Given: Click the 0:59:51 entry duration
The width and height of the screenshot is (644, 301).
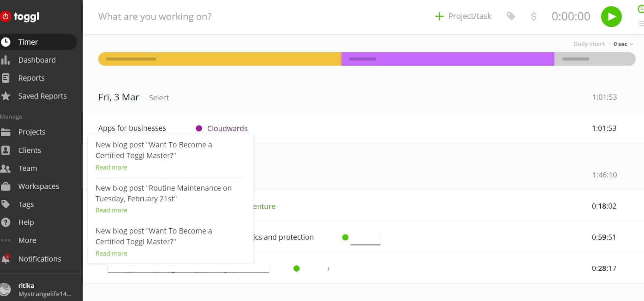Looking at the screenshot, I should 604,237.
